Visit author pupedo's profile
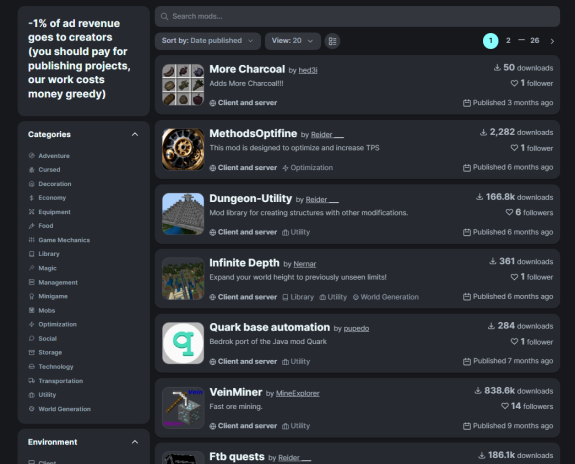Screen dimensions: 575x464 coord(356,329)
